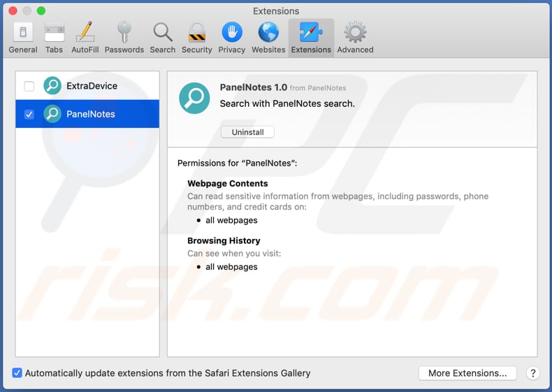Click the More Extensions button
Image resolution: width=552 pixels, height=392 pixels.
[x=467, y=373]
